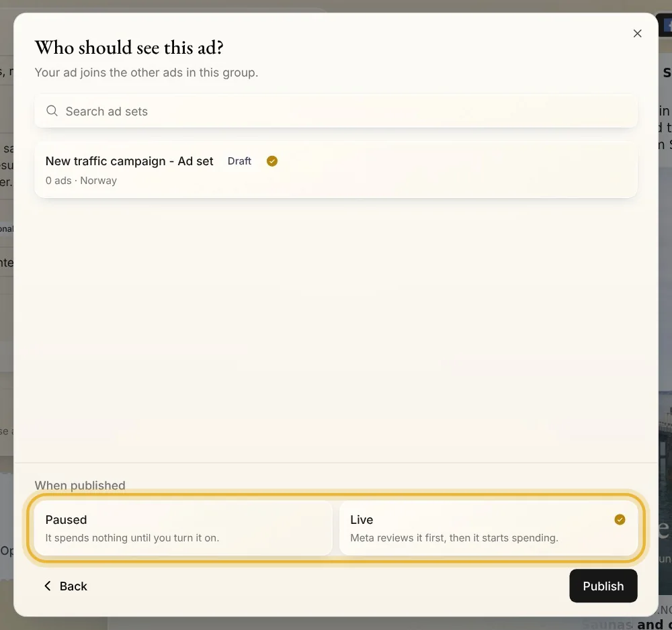Click the '0 ads · Norway' subtitle

(x=81, y=180)
